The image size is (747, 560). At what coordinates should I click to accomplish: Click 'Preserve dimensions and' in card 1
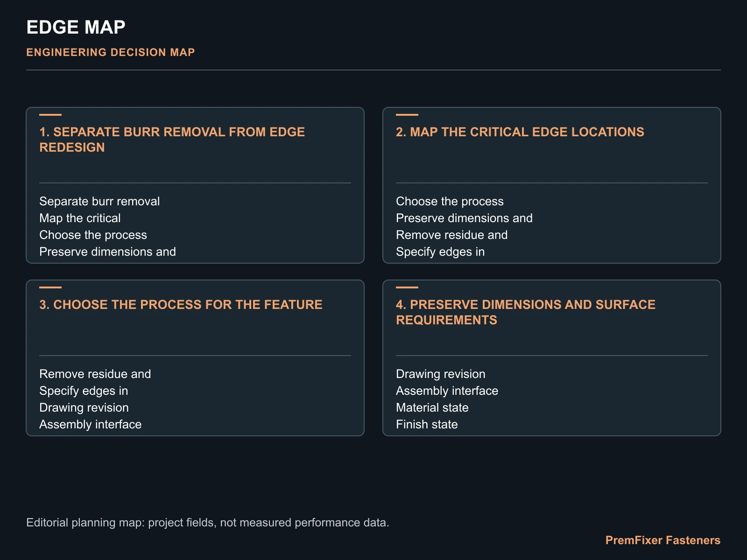[108, 252]
